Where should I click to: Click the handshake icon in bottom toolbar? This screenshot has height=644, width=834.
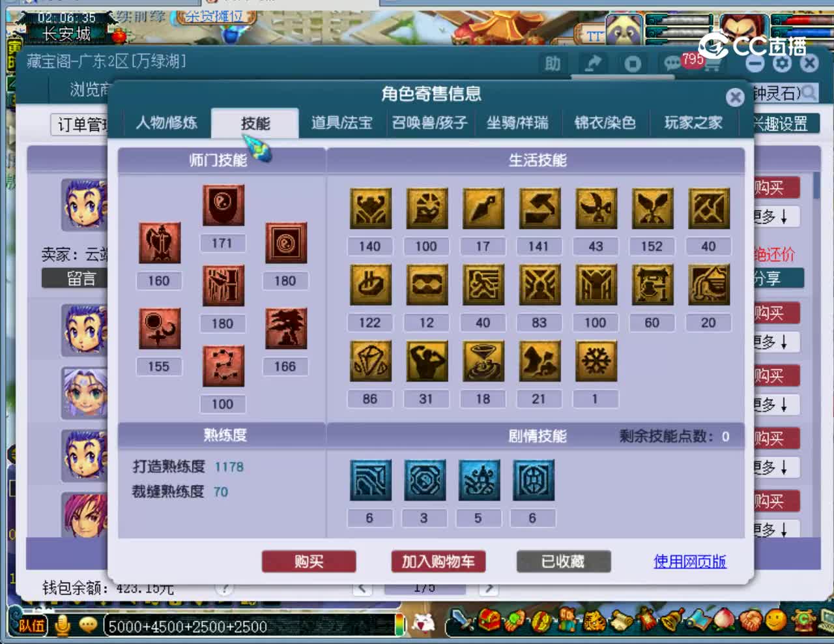(x=751, y=620)
